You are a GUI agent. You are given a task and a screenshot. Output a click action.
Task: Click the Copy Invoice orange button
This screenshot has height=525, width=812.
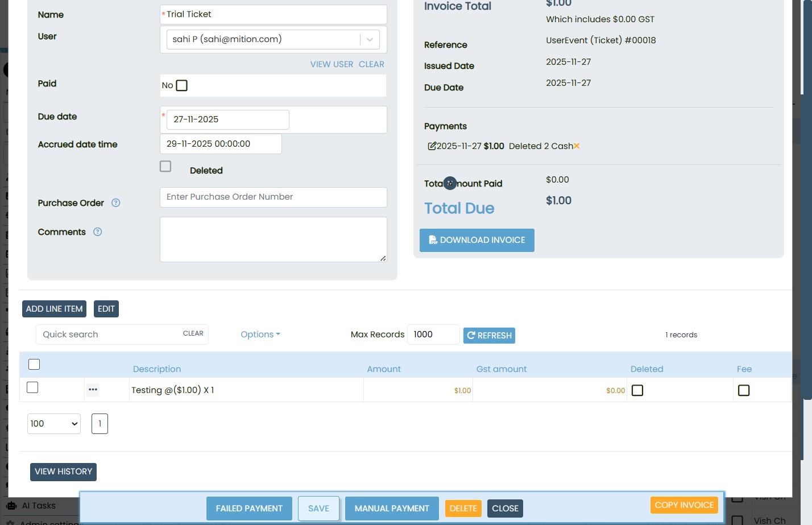pos(683,505)
